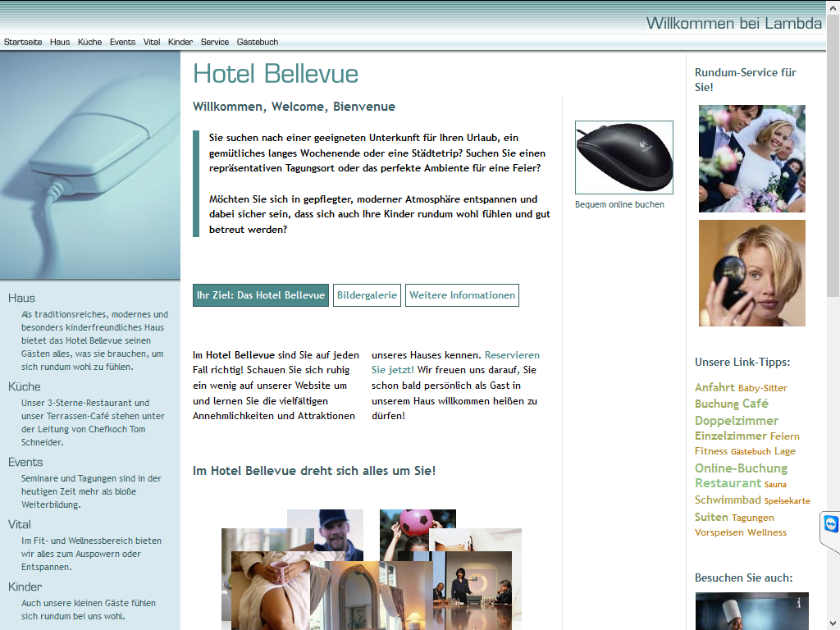Switch to the Bildergalerie tab

(367, 295)
